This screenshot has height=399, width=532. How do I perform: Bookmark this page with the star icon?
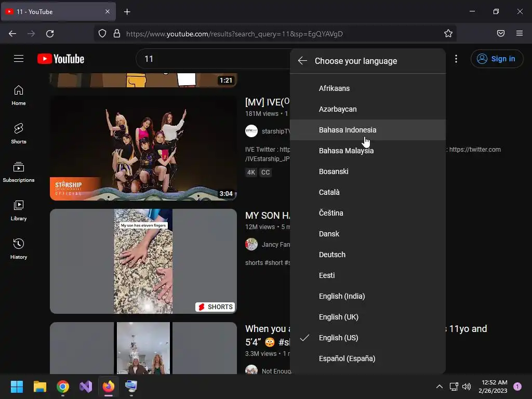pos(448,34)
